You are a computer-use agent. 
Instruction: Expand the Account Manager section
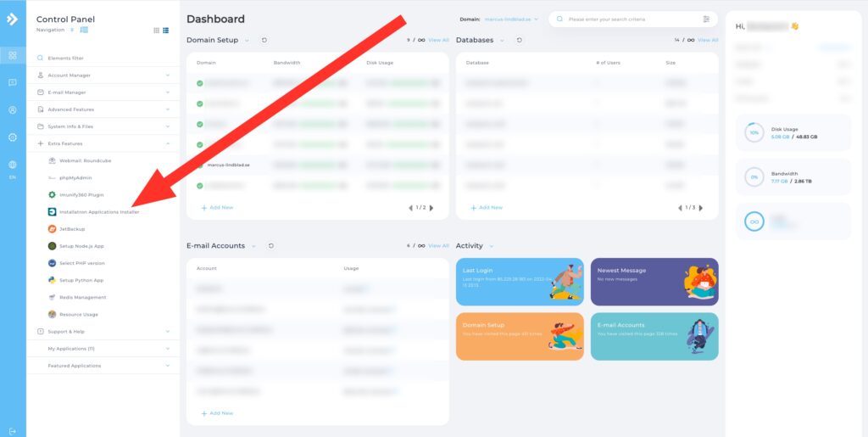click(x=103, y=76)
